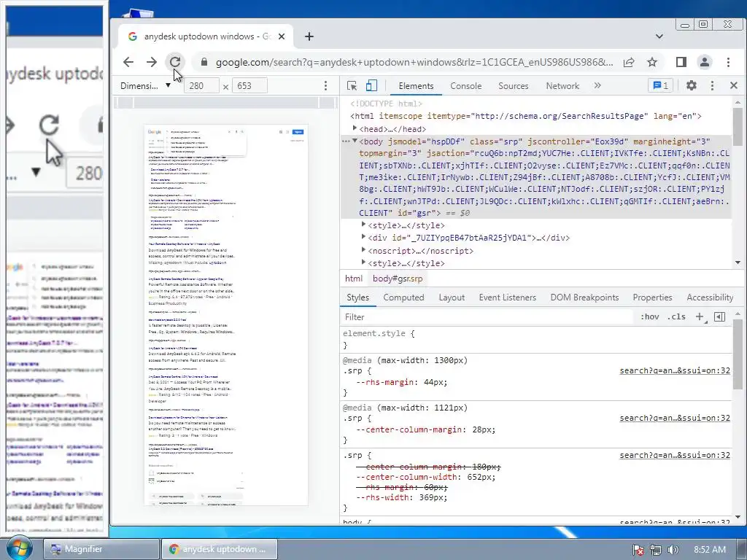
Task: Toggle the :hov element state button
Action: 650,316
